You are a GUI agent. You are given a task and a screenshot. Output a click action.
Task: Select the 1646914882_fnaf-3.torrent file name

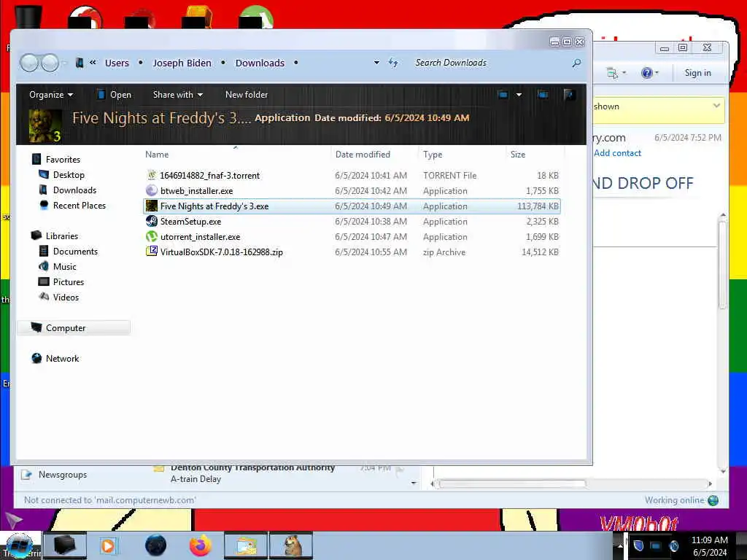(x=209, y=175)
